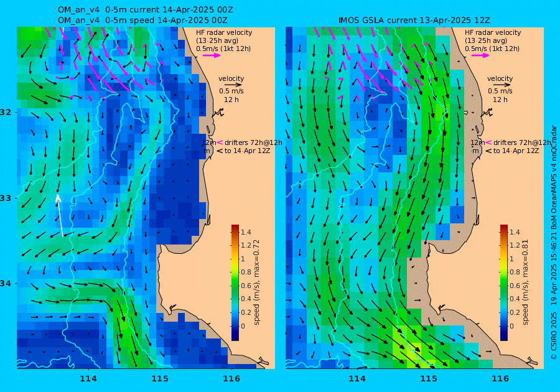The height and width of the screenshot is (392, 560).
Task: Click 'to 14 Apr 12Z' text in left map
Action: tap(247, 151)
